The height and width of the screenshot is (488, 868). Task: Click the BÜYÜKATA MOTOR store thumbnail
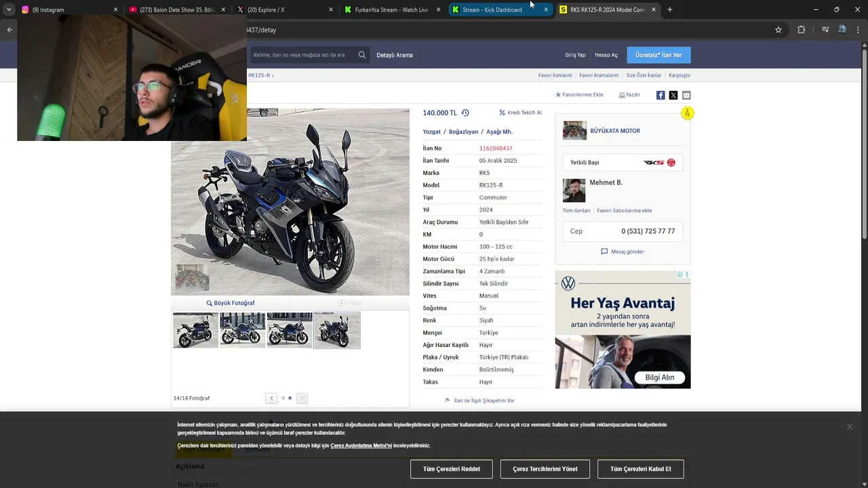click(574, 131)
